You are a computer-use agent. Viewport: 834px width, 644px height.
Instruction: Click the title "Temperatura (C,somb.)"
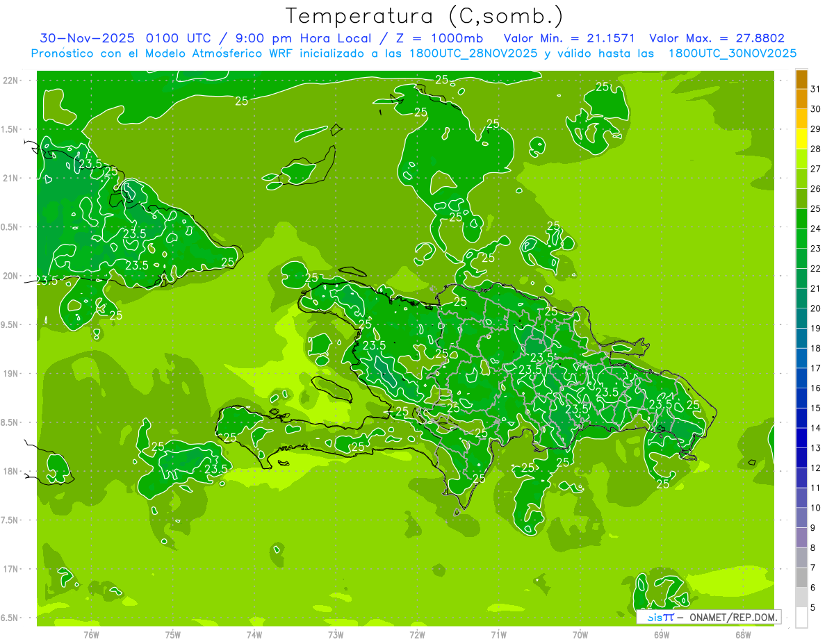coord(425,16)
